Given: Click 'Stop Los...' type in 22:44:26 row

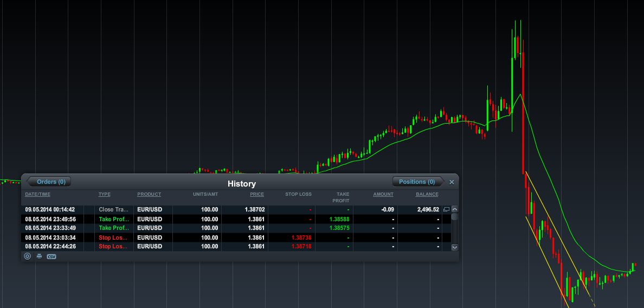Looking at the screenshot, I should tap(113, 246).
